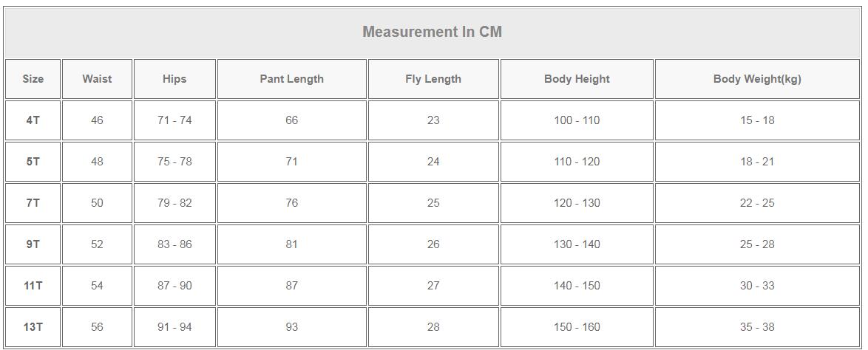The height and width of the screenshot is (350, 868).
Task: Select the 5T size row label
Action: click(33, 162)
